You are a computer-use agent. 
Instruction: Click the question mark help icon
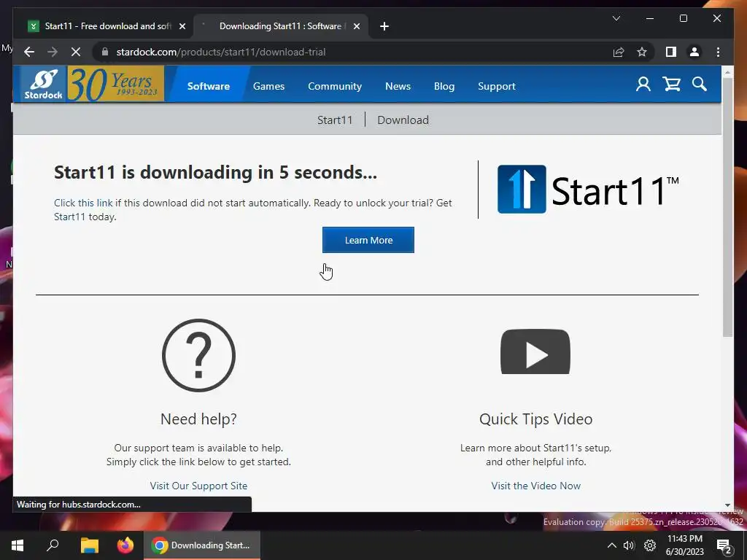(198, 355)
